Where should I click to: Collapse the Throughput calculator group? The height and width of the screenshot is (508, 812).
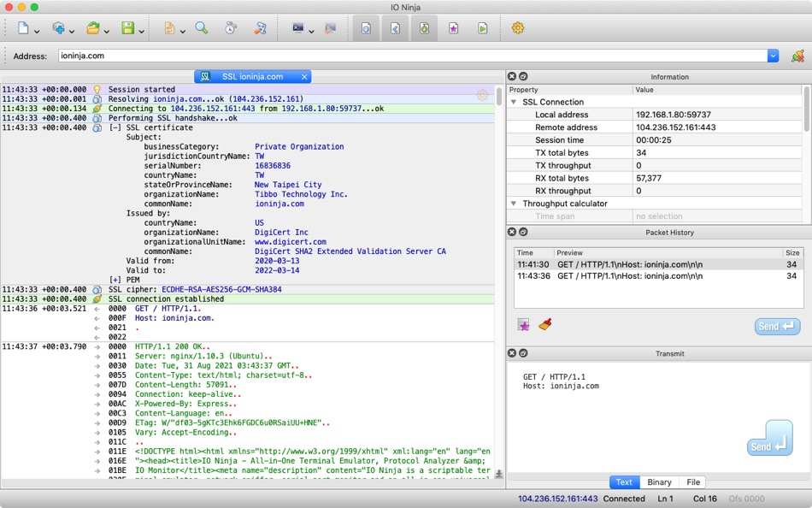[514, 204]
